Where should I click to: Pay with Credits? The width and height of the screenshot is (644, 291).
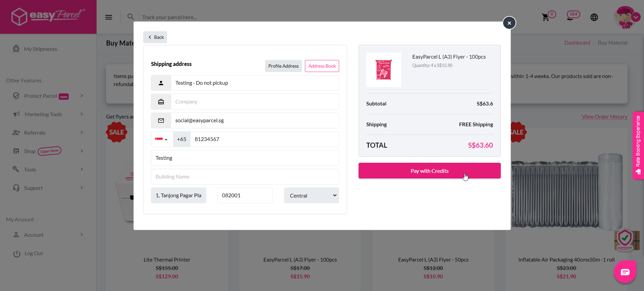point(430,171)
